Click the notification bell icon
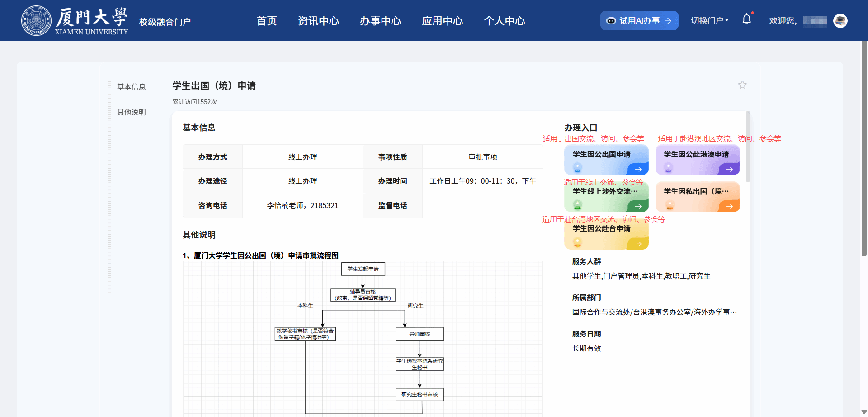 (x=747, y=19)
